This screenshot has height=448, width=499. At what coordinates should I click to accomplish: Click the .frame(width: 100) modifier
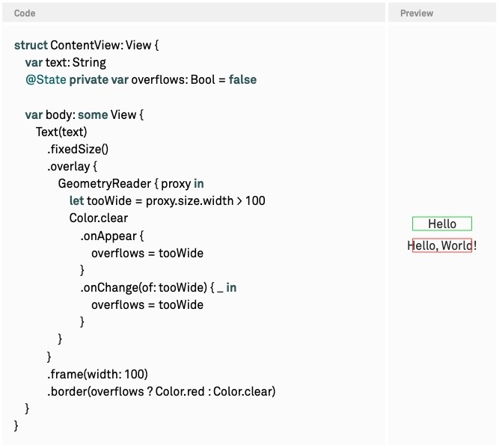97,374
